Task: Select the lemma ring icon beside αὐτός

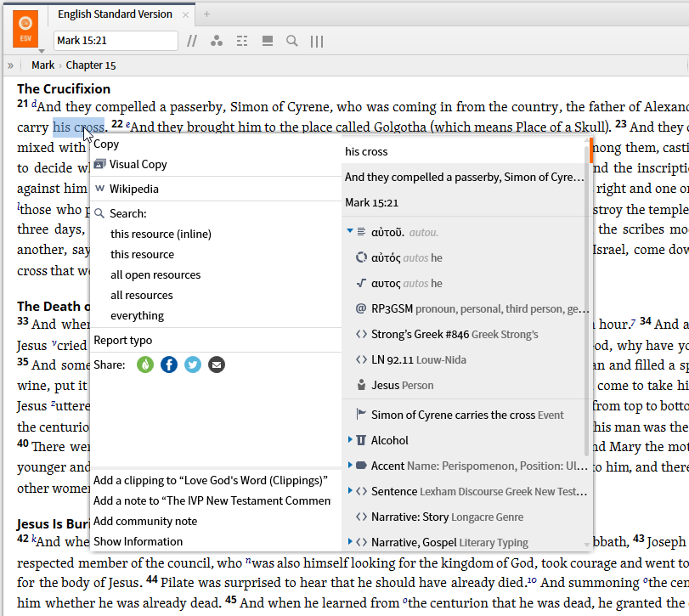Action: [x=361, y=257]
